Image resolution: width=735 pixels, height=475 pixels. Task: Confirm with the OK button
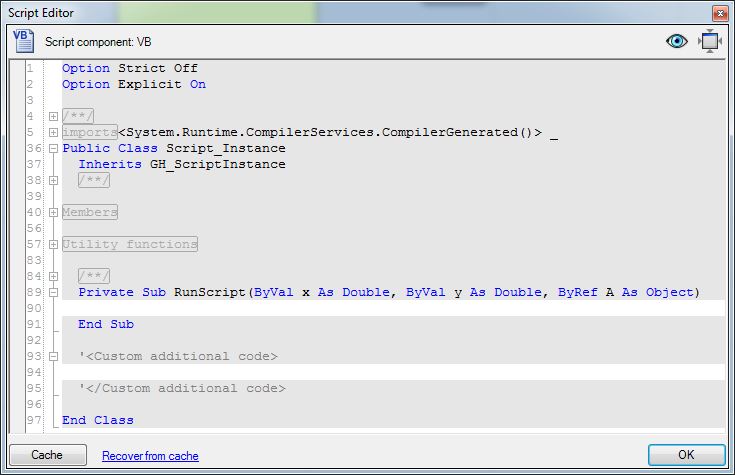point(686,455)
